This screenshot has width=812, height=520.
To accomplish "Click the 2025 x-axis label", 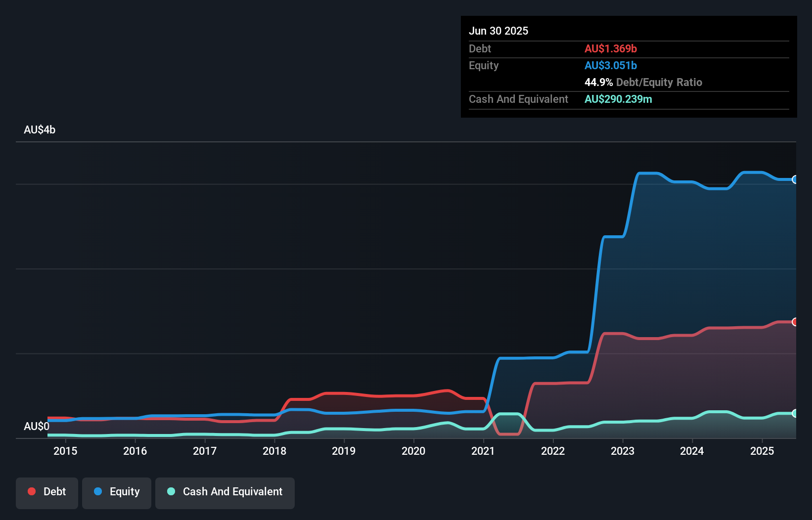I will (762, 451).
